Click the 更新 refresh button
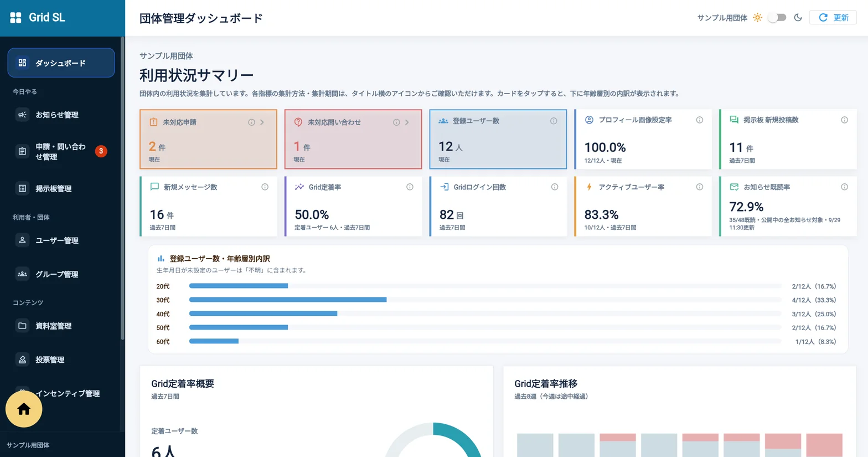Image resolution: width=868 pixels, height=457 pixels. [833, 18]
